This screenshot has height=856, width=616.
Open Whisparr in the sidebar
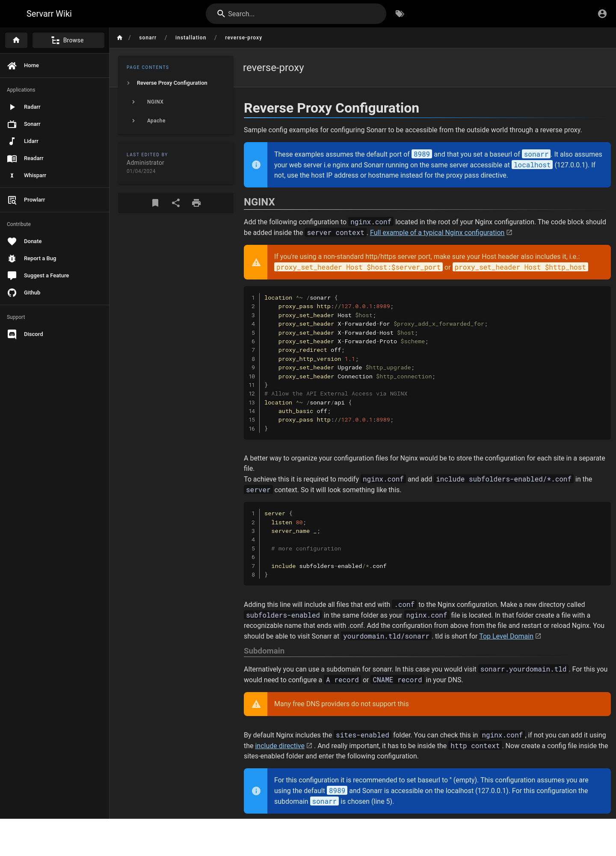(x=55, y=175)
